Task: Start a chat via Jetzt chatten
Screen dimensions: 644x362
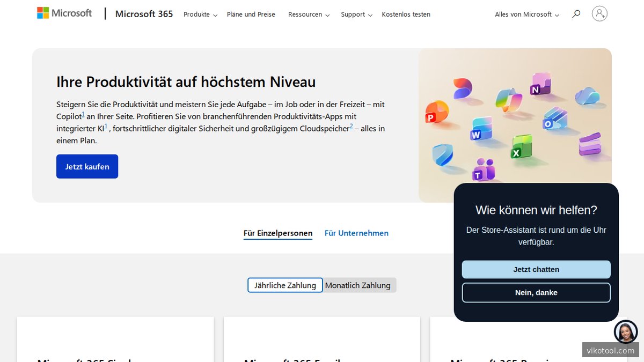Action: [536, 269]
